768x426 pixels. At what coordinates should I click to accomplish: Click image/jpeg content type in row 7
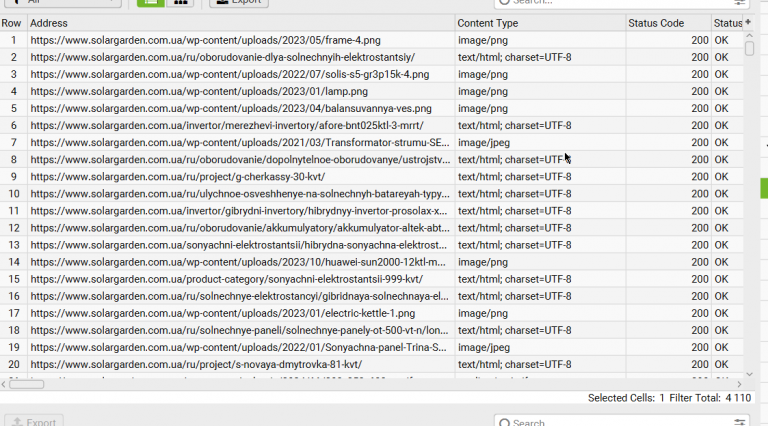[483, 142]
